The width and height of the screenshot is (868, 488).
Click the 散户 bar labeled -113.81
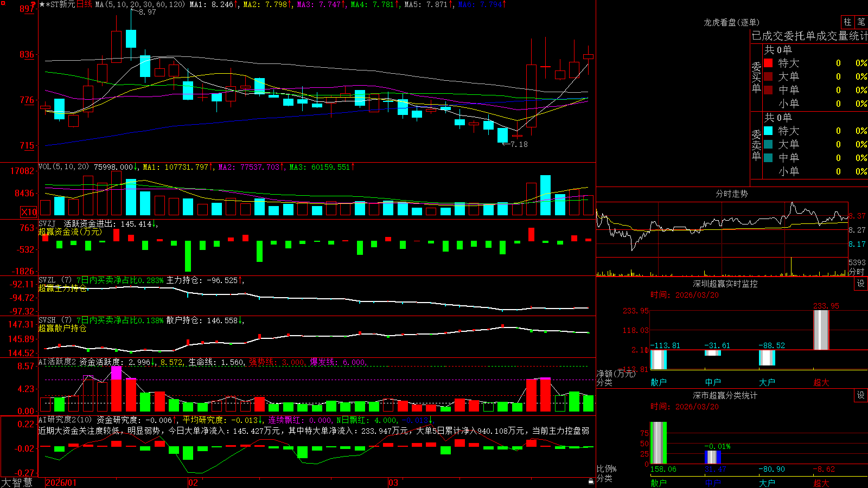tap(659, 359)
